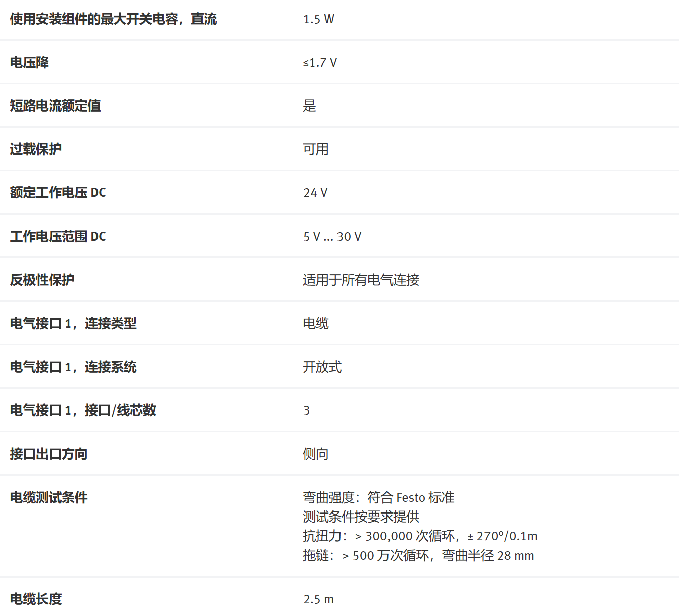Select the 2.5 m cable length value
Image resolution: width=679 pixels, height=616 pixels.
[318, 599]
